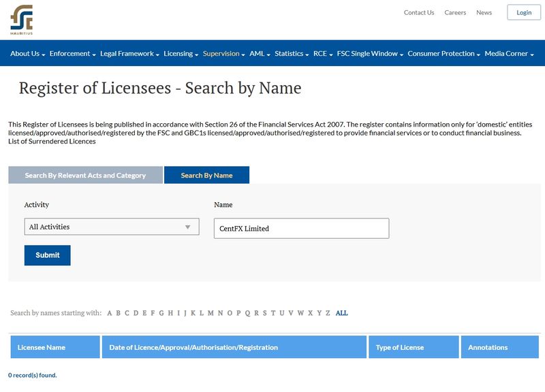This screenshot has width=545, height=392.
Task: Expand the AML menu
Action: coord(260,54)
